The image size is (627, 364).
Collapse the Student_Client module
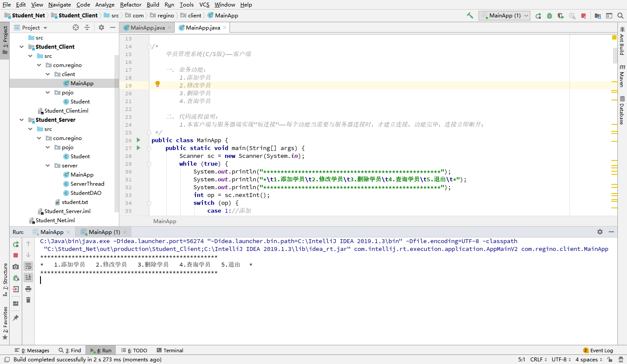(x=22, y=47)
